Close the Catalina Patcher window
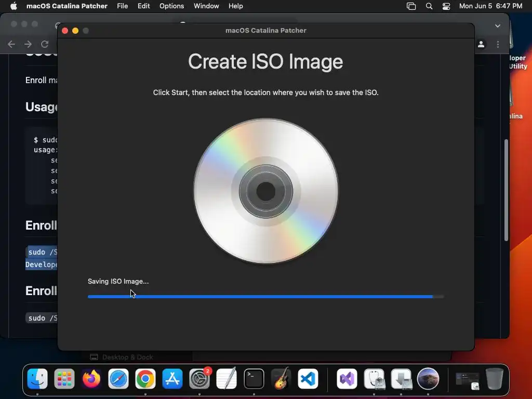Screen dimensions: 532x399 [x=65, y=31]
